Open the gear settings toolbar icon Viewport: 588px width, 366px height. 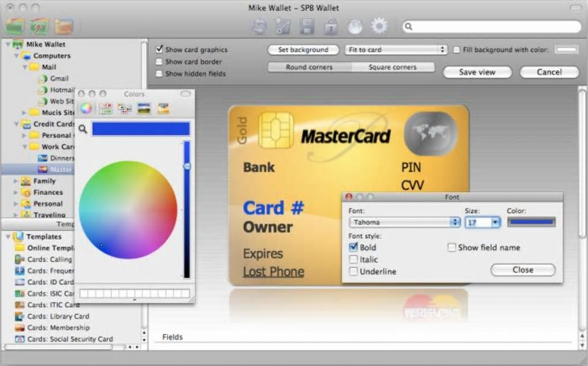click(379, 27)
